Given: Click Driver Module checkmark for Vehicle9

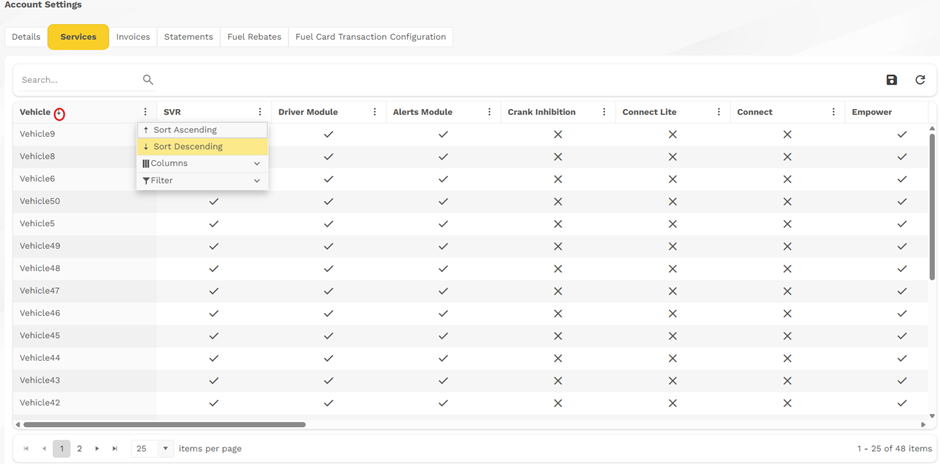Looking at the screenshot, I should 329,134.
